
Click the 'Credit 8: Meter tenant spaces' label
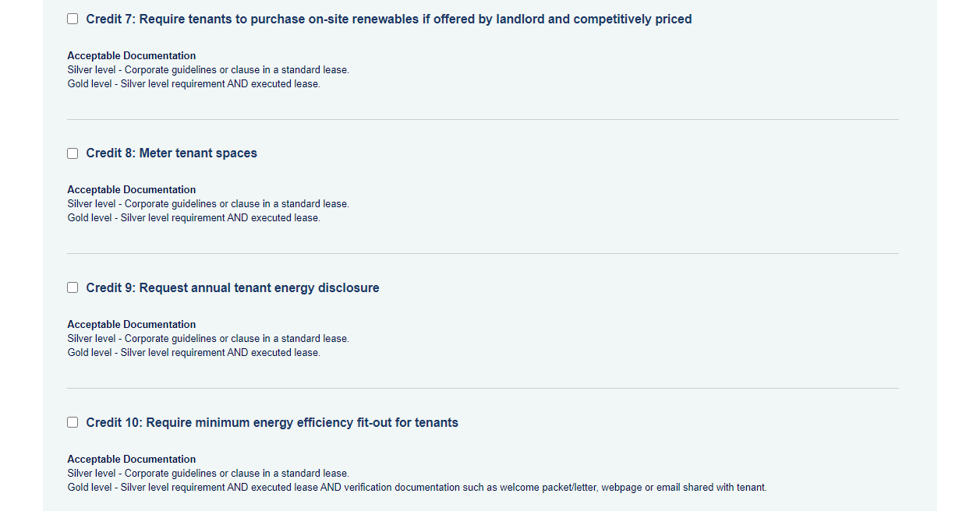[x=172, y=153]
